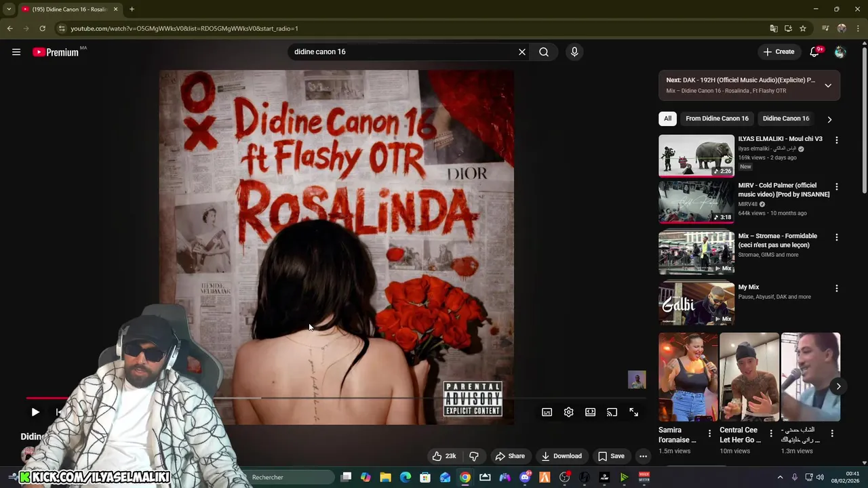Viewport: 868px width, 488px height.
Task: Seek on the video progress bar
Action: tap(336, 398)
